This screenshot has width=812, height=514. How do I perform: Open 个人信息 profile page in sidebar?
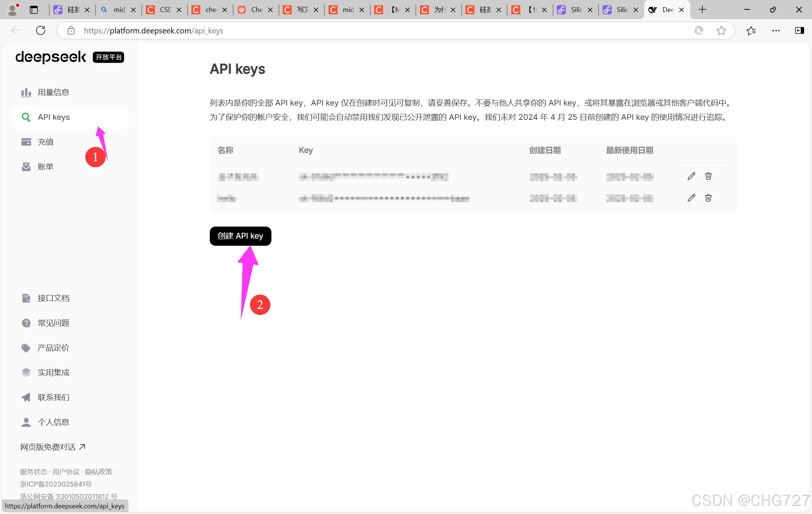[53, 422]
